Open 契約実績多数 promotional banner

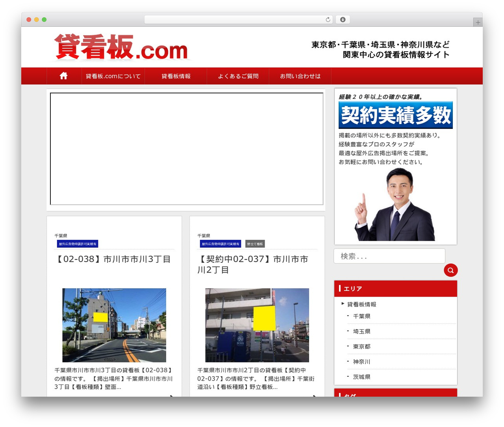point(395,115)
